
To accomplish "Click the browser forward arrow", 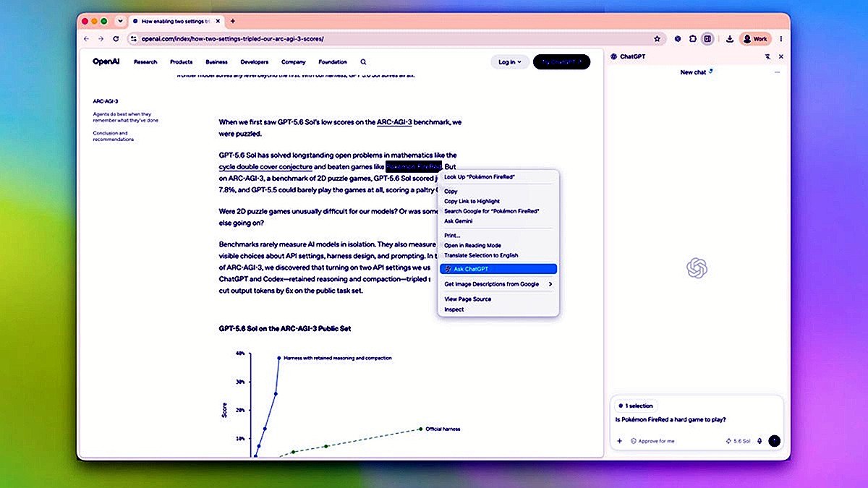I will tap(101, 38).
